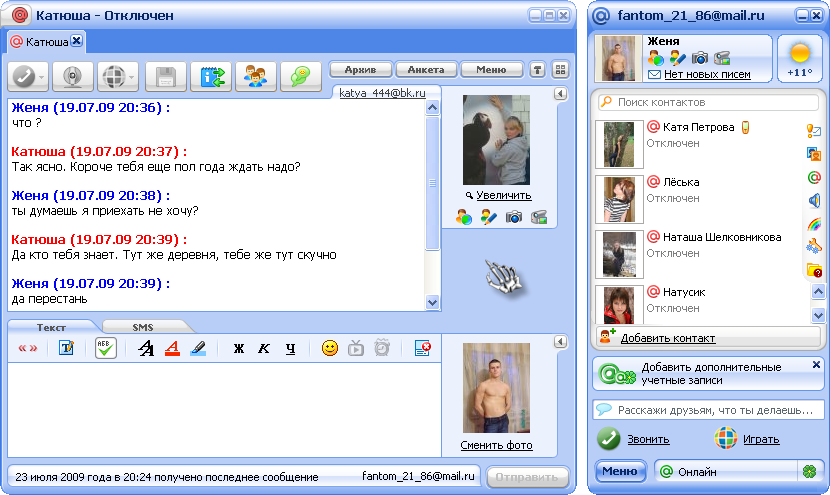Click the Расскажи друзьям status field
The width and height of the screenshot is (830, 495).
[708, 410]
